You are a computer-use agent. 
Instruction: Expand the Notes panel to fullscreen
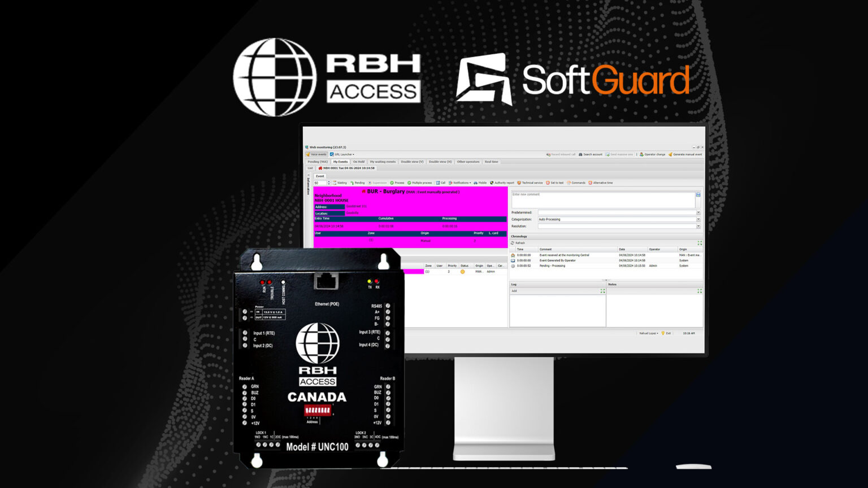click(x=700, y=291)
